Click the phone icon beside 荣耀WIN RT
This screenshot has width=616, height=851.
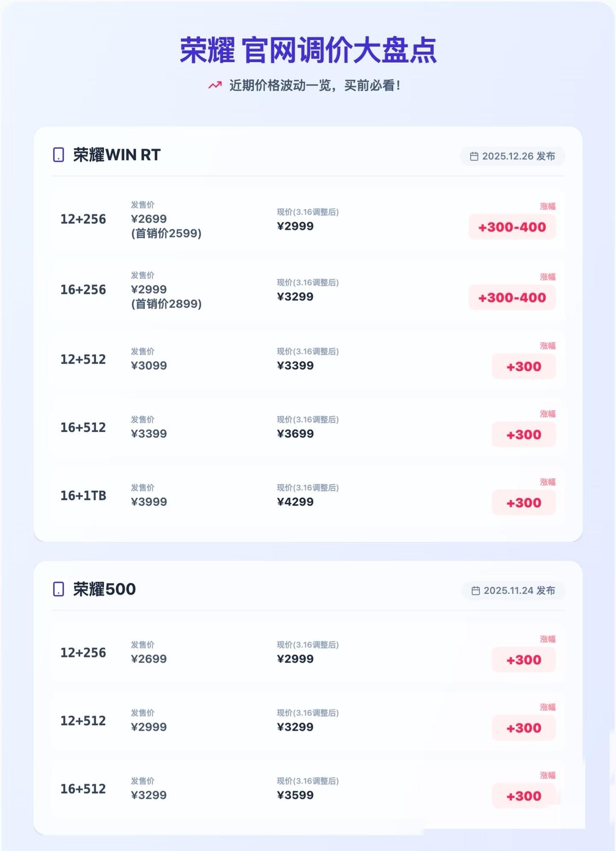[58, 155]
